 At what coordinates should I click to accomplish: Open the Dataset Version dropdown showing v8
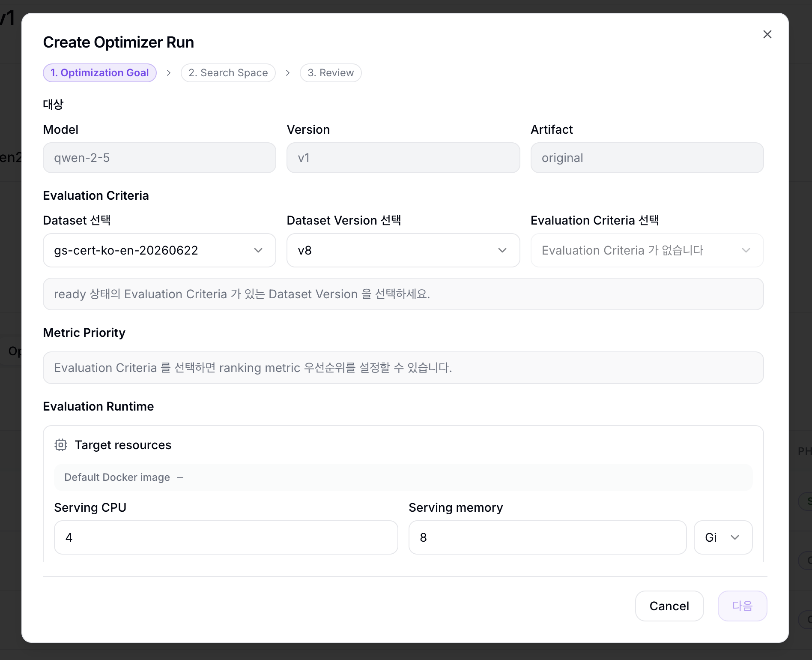pos(403,250)
